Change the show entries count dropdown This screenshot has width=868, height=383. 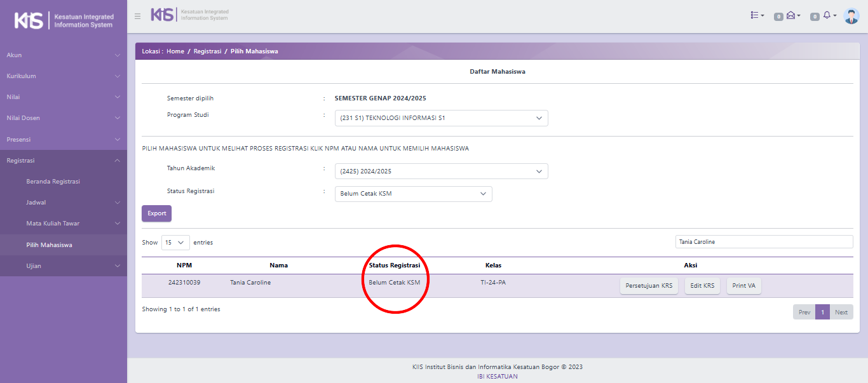(x=175, y=243)
